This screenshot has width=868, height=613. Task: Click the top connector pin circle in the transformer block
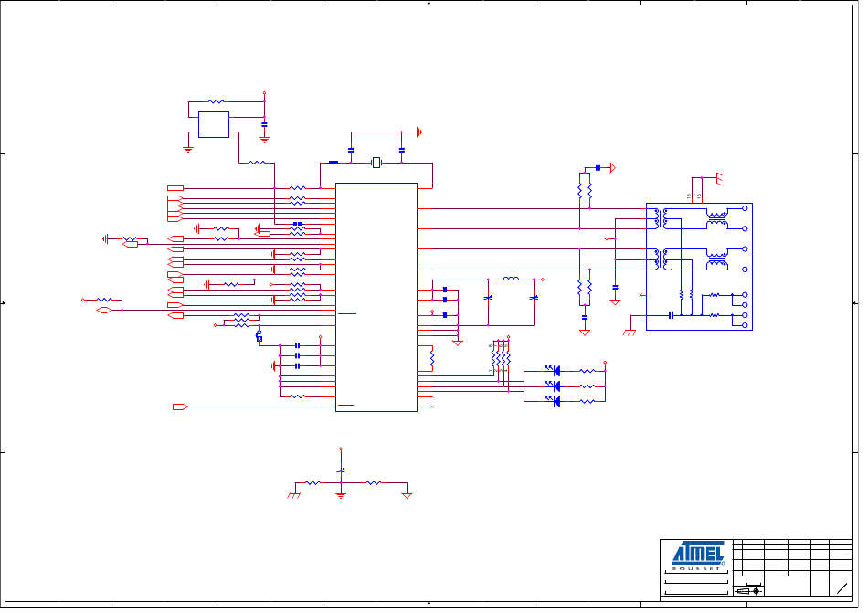pyautogui.click(x=745, y=208)
